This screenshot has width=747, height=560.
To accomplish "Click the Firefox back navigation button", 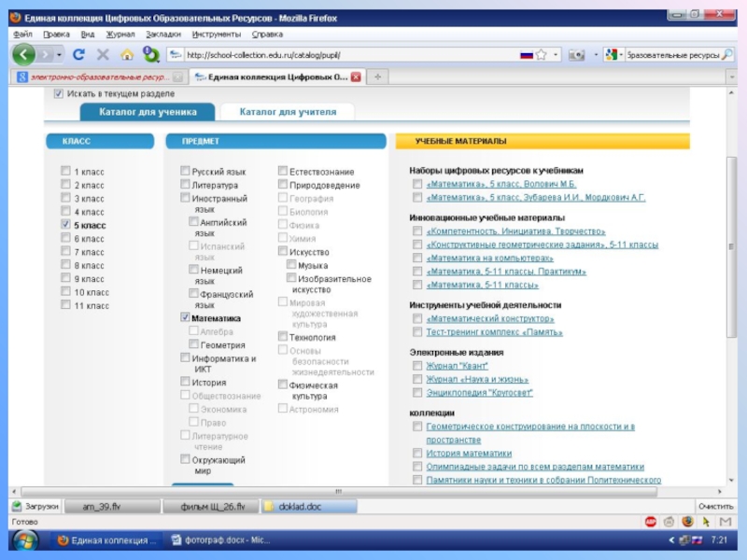I will point(24,55).
